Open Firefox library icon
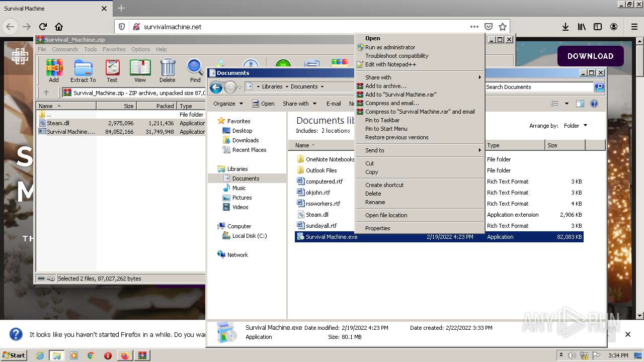644x362 pixels. (x=582, y=27)
